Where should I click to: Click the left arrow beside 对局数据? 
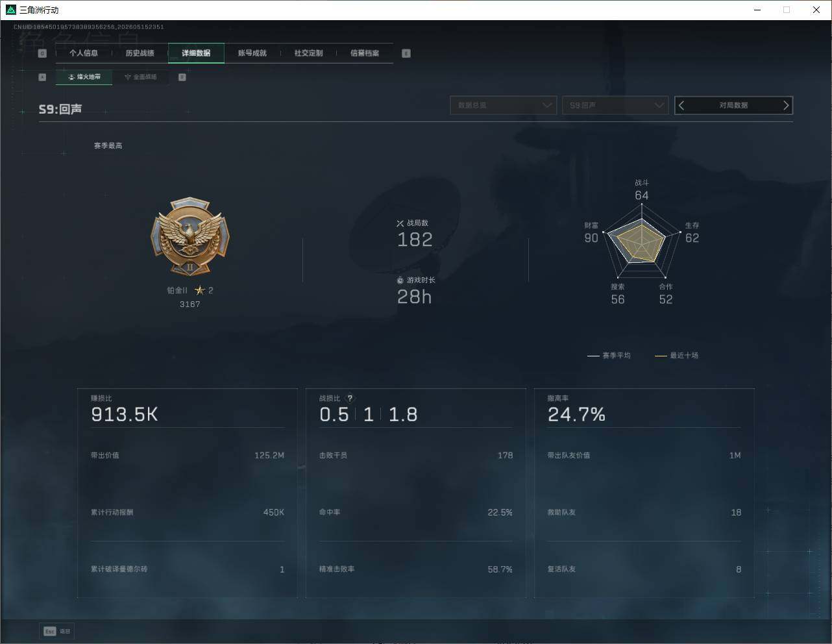tap(681, 105)
